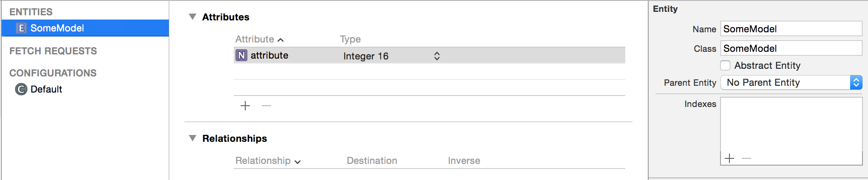The width and height of the screenshot is (868, 180).
Task: Click the N icon beside attribute
Action: [x=241, y=56]
